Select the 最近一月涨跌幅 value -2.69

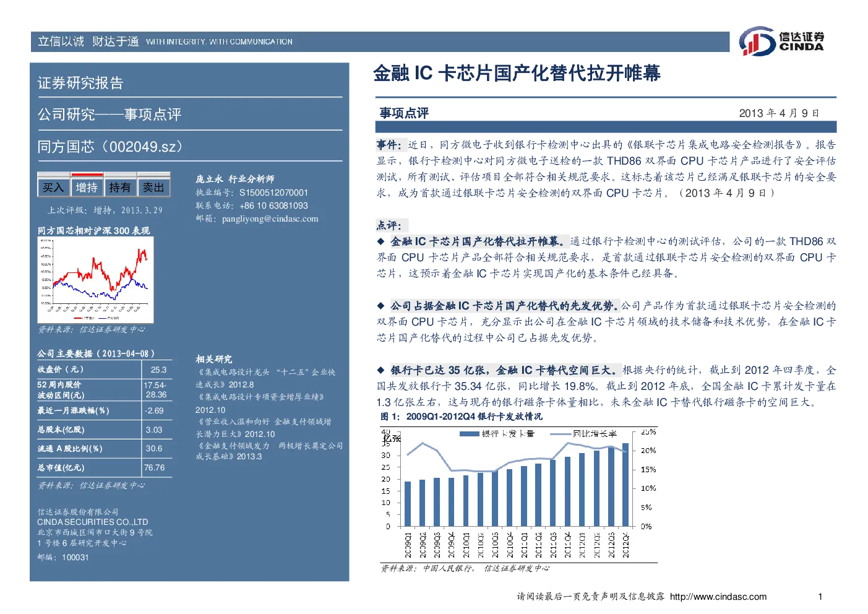[x=155, y=410]
